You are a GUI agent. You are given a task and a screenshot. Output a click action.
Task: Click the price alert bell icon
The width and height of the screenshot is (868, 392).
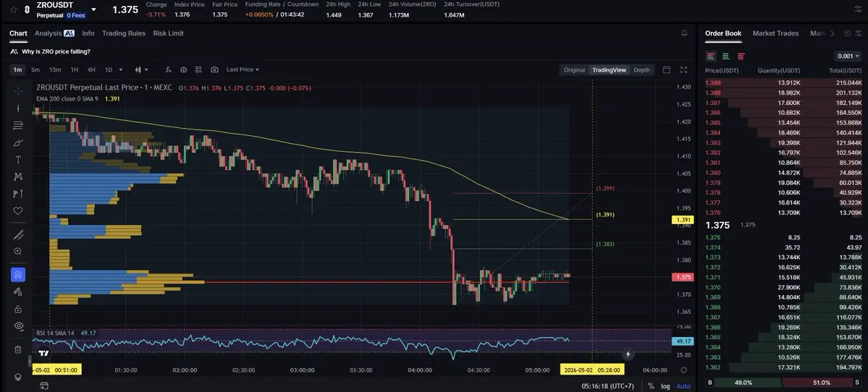[684, 33]
